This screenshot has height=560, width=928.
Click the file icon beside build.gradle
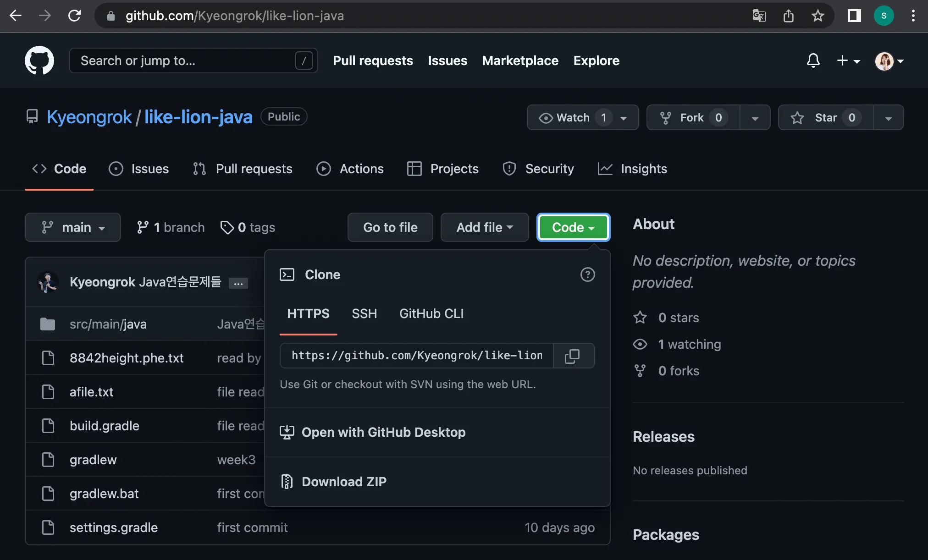coord(48,426)
